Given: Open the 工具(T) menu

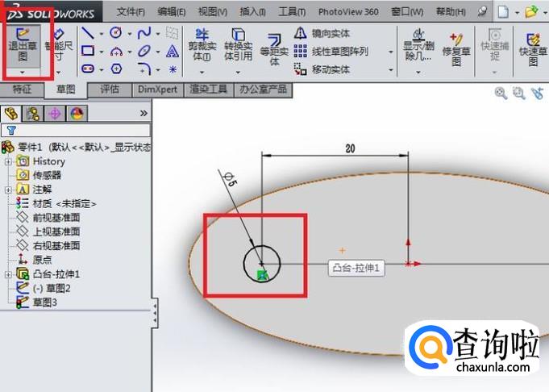Looking at the screenshot, I should tap(292, 12).
